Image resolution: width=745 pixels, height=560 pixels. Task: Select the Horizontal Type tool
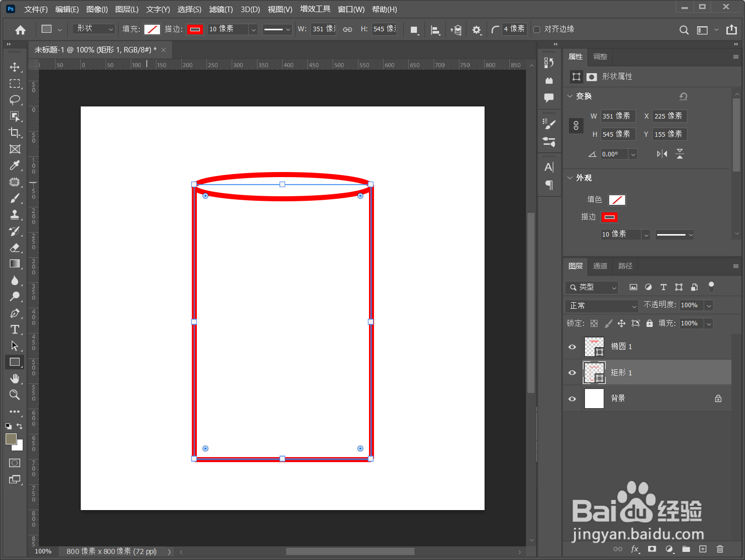coord(15,329)
